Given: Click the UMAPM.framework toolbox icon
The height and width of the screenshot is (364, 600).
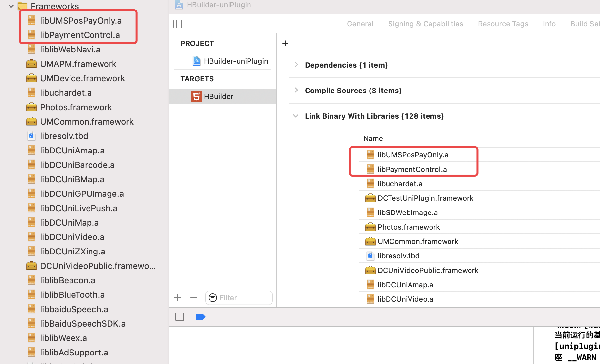Looking at the screenshot, I should click(31, 64).
